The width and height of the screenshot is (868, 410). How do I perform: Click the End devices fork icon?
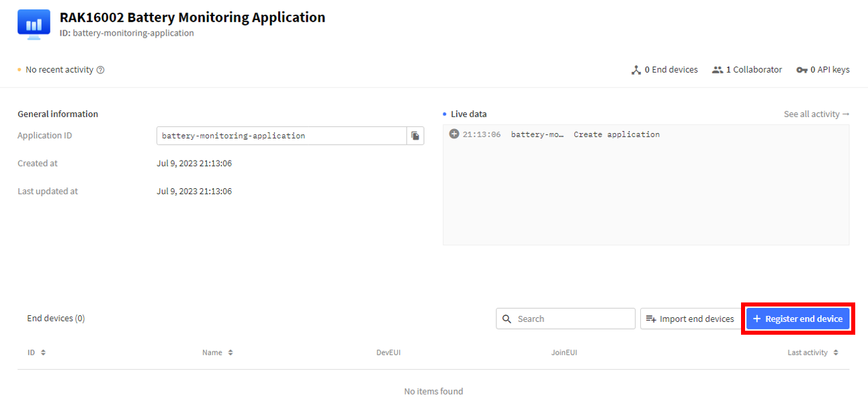tap(636, 70)
